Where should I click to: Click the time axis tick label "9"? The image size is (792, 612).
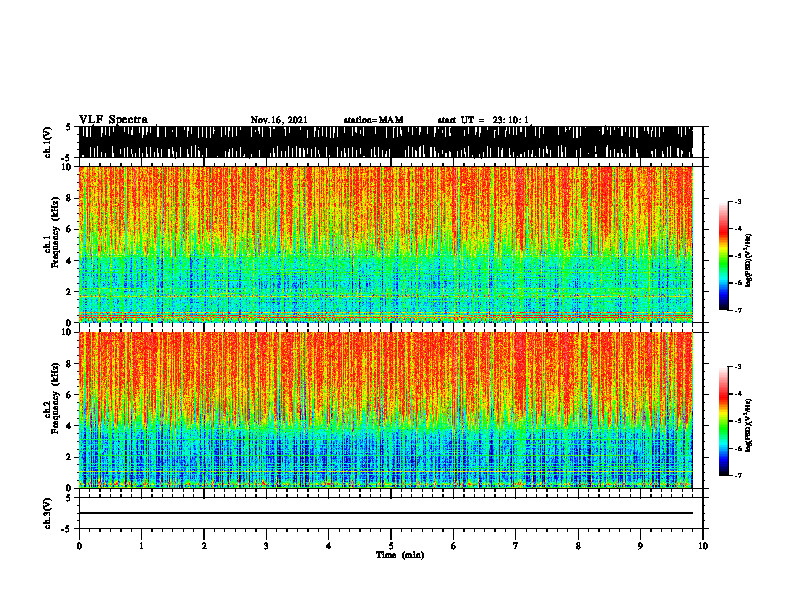pos(640,546)
